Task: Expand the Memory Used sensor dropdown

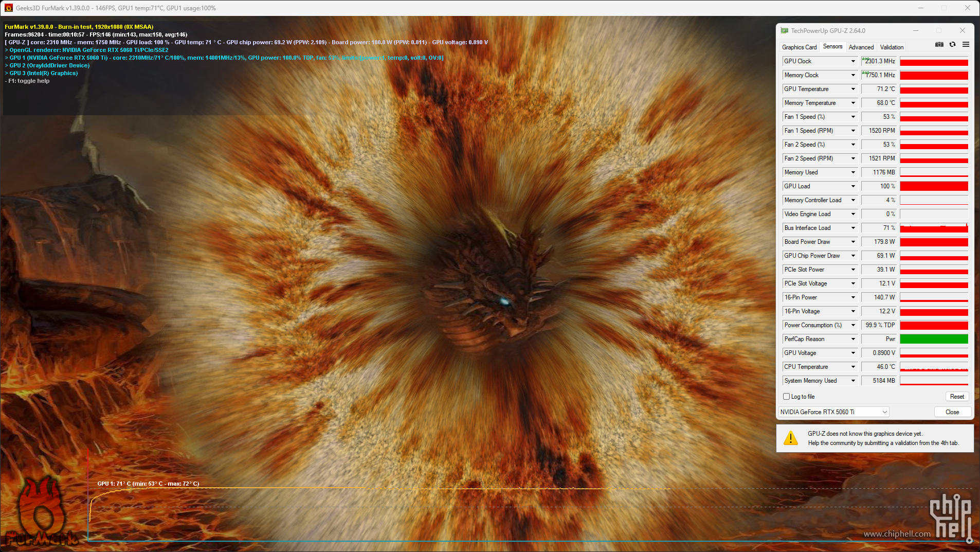Action: click(x=853, y=172)
